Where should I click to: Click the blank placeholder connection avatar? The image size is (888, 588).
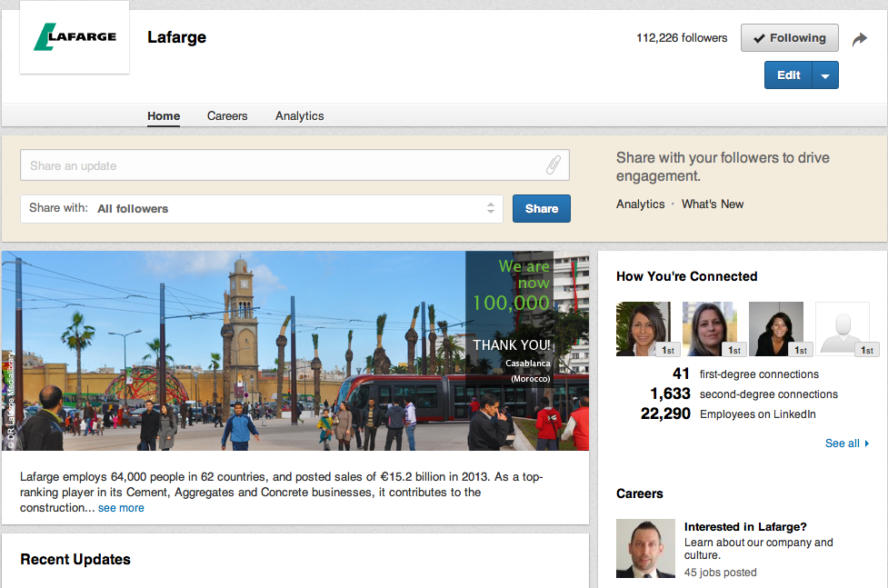pos(843,328)
